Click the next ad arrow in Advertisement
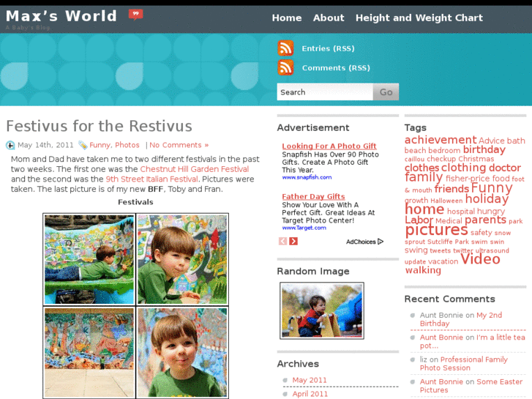 tap(293, 242)
